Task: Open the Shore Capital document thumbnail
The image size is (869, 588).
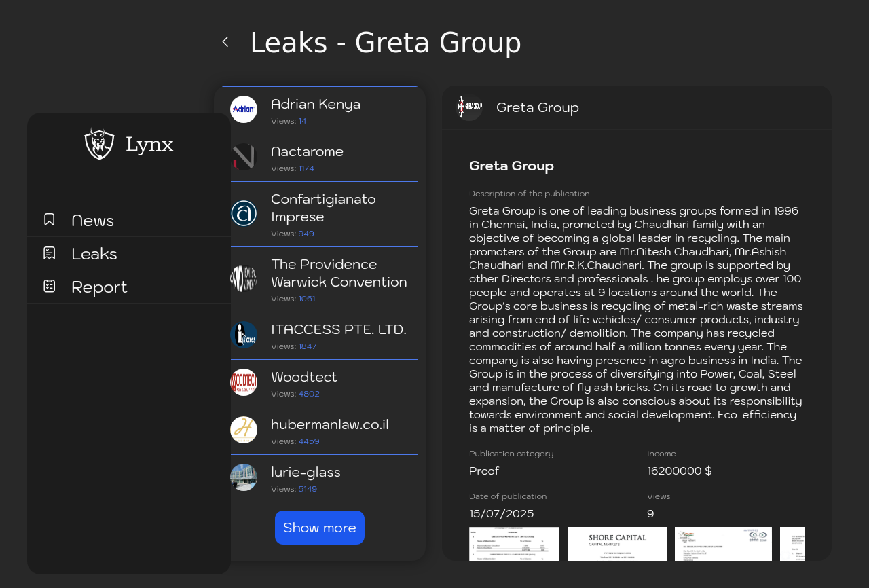Action: 617,544
